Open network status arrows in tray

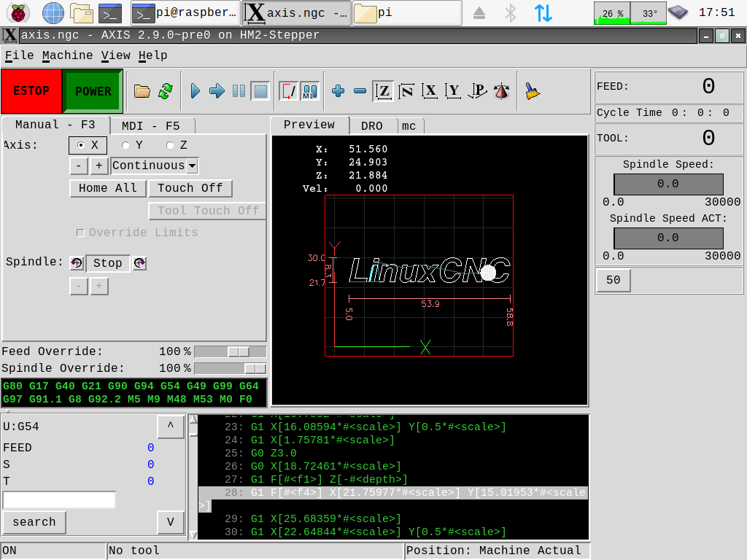click(x=543, y=13)
